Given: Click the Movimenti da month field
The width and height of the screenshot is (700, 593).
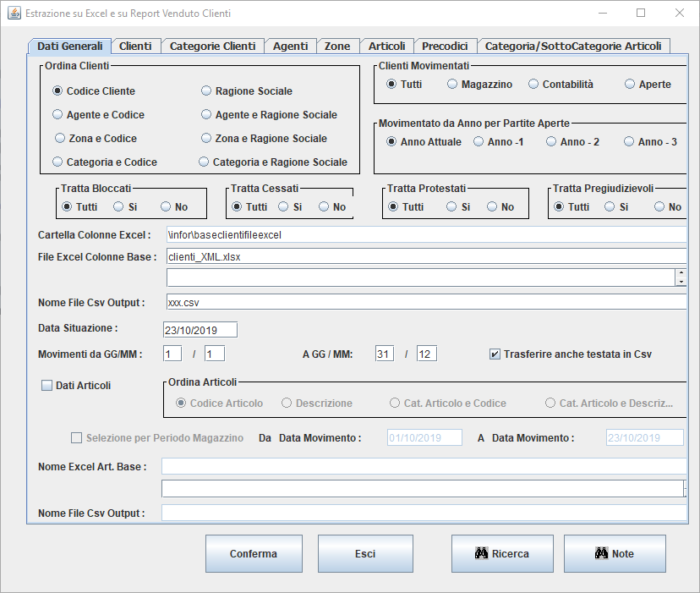Looking at the screenshot, I should pos(215,354).
